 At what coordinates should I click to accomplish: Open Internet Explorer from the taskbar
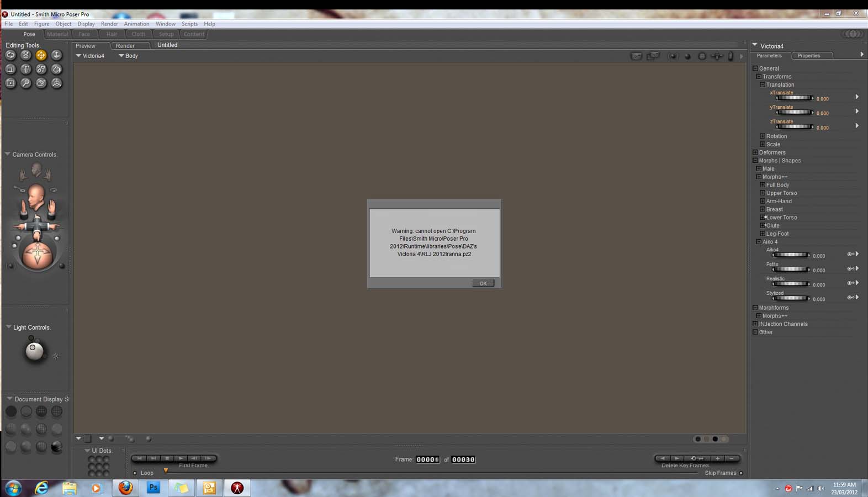click(x=41, y=488)
